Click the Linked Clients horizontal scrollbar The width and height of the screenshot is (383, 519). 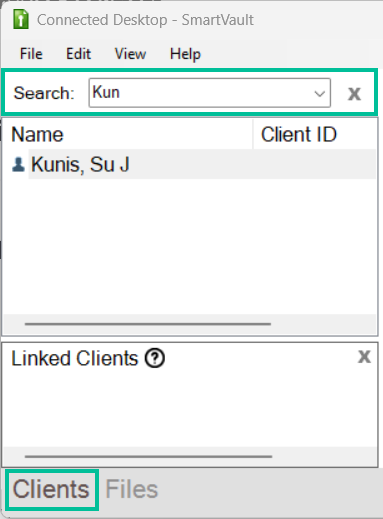click(x=149, y=456)
